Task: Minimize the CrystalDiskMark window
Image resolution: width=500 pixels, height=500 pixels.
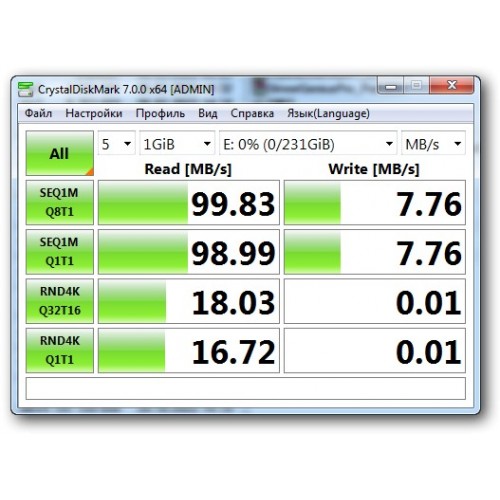Action: click(x=391, y=85)
